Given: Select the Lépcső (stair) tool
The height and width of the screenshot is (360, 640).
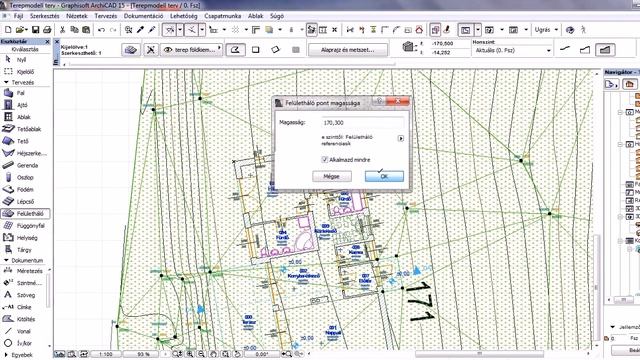Looking at the screenshot, I should [25, 202].
